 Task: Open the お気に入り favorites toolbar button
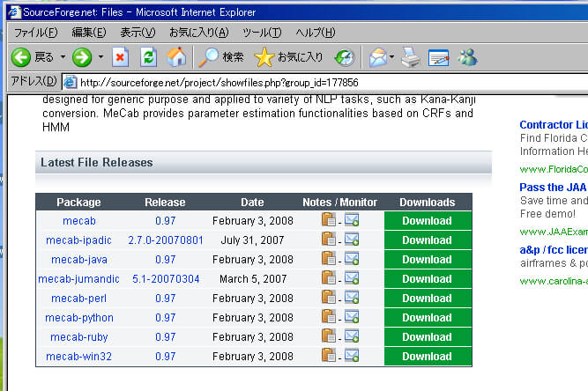click(x=288, y=57)
